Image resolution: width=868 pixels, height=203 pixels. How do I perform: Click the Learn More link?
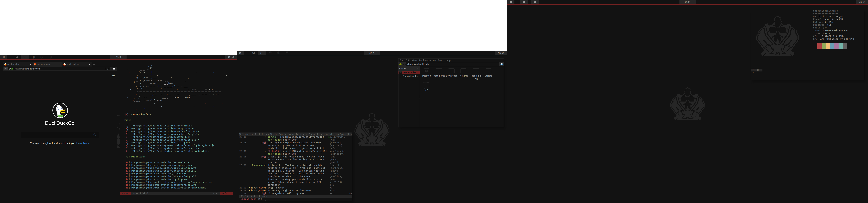(83, 143)
